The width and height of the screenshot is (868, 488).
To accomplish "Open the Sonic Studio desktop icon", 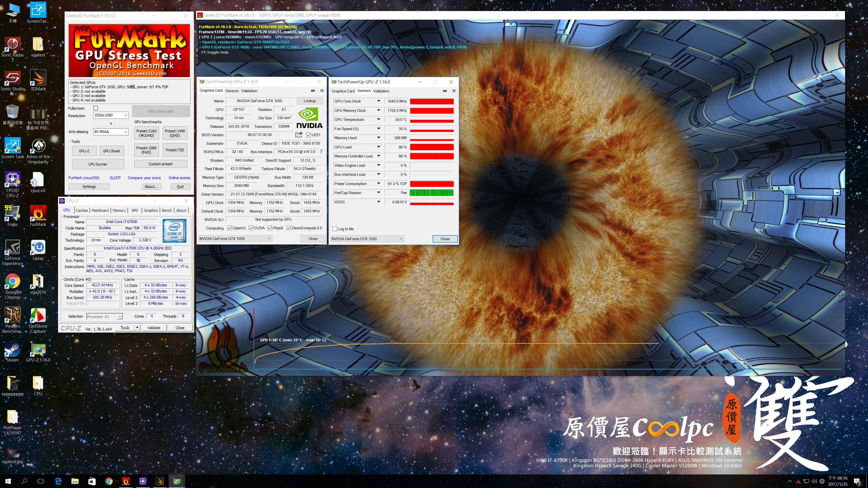I will point(12,83).
